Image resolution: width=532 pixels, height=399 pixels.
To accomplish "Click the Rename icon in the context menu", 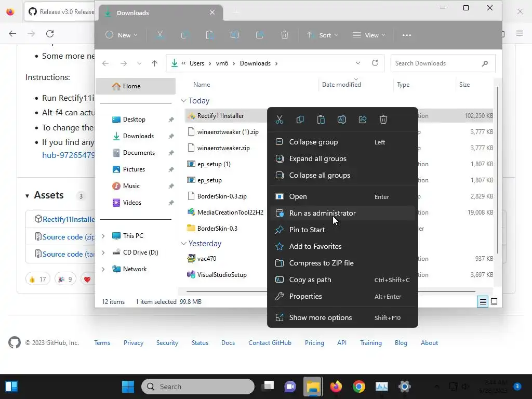I will tap(342, 119).
